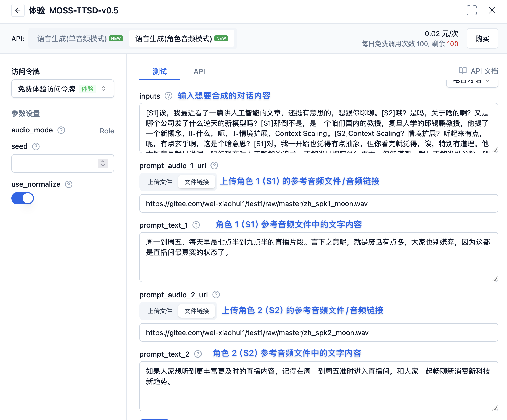
Task: Open the audio_mode Role dropdown
Action: pos(107,131)
